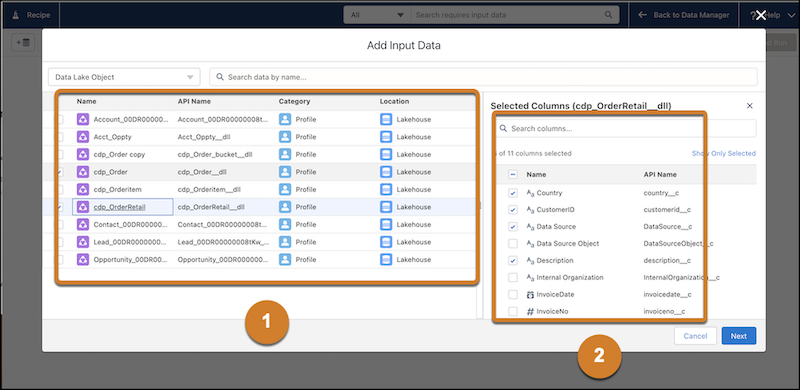Click the Recipe flask icon
The width and height of the screenshot is (800, 390).
click(16, 15)
